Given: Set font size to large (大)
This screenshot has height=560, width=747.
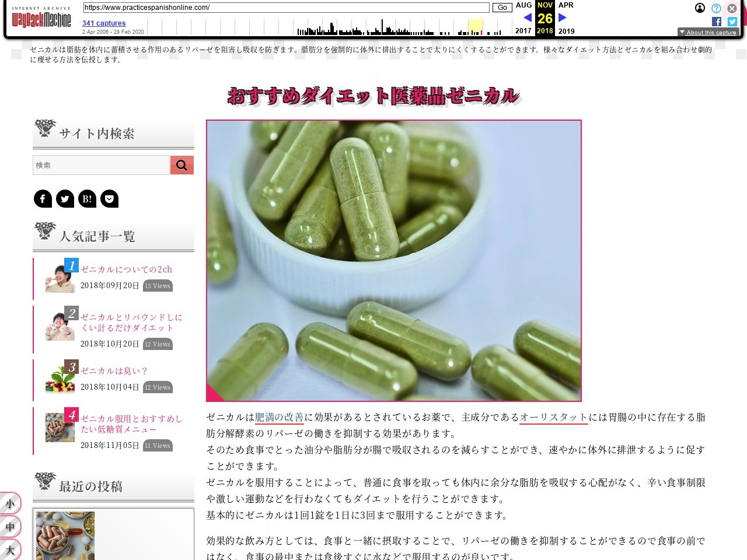Looking at the screenshot, I should (10, 549).
